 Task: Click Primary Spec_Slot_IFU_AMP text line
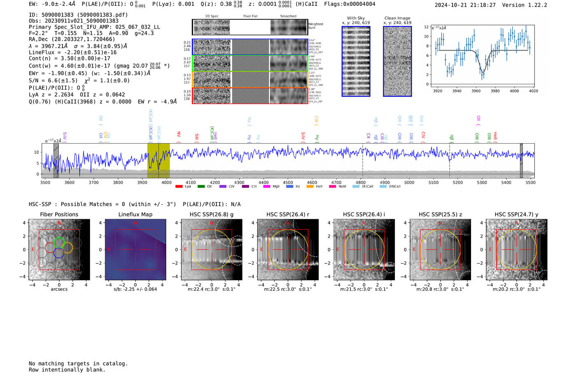point(94,27)
